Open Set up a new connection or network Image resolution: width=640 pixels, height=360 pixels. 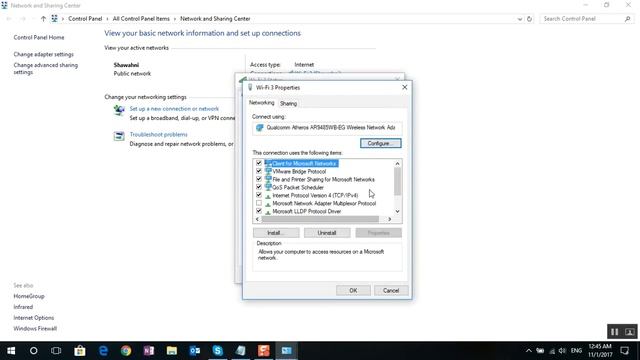pos(174,109)
